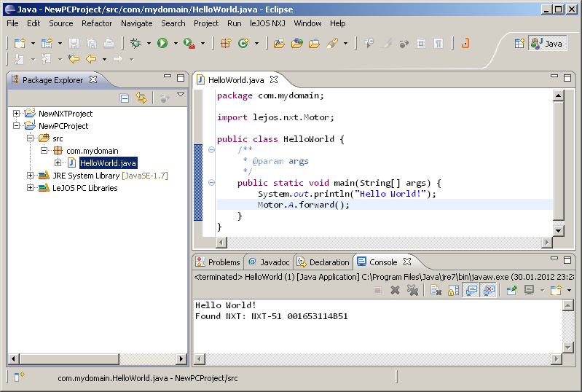The height and width of the screenshot is (392, 582).
Task: Click the Run External Tools icon
Action: [x=189, y=44]
